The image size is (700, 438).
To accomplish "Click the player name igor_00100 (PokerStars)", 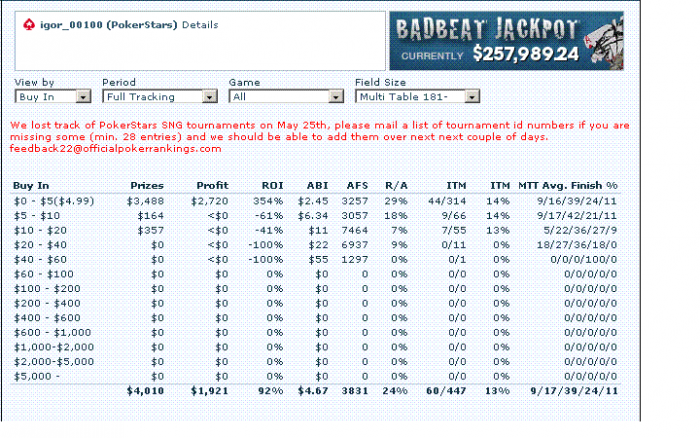I will pyautogui.click(x=108, y=25).
